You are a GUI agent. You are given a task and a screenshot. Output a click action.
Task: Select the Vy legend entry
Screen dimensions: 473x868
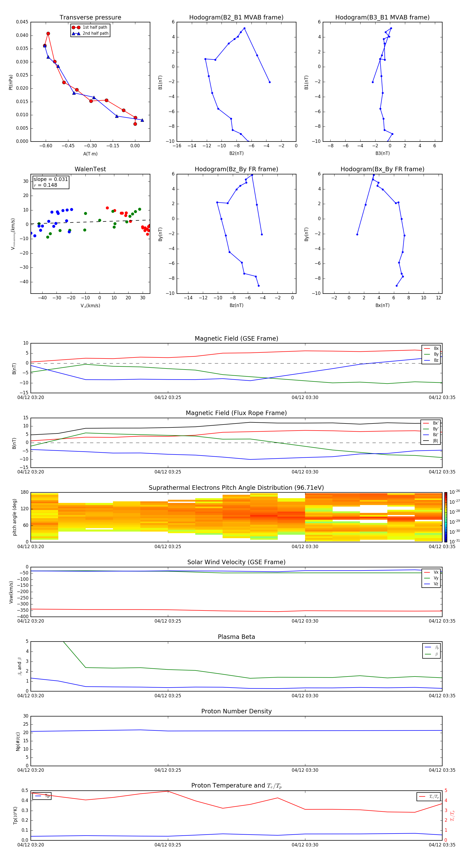click(x=431, y=578)
